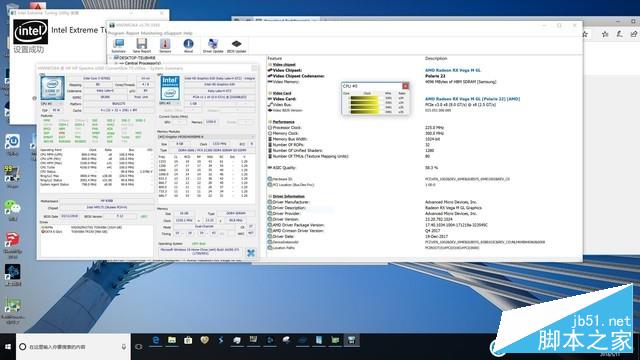The height and width of the screenshot is (360, 640).
Task: Click the Intel CPU logo in System Summary
Action: 52,87
